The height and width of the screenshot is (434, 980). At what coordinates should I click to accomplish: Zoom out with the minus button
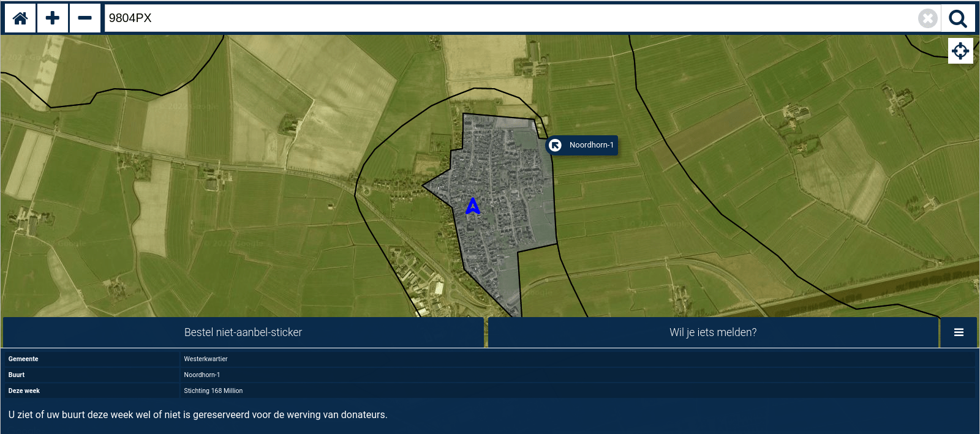pyautogui.click(x=85, y=18)
